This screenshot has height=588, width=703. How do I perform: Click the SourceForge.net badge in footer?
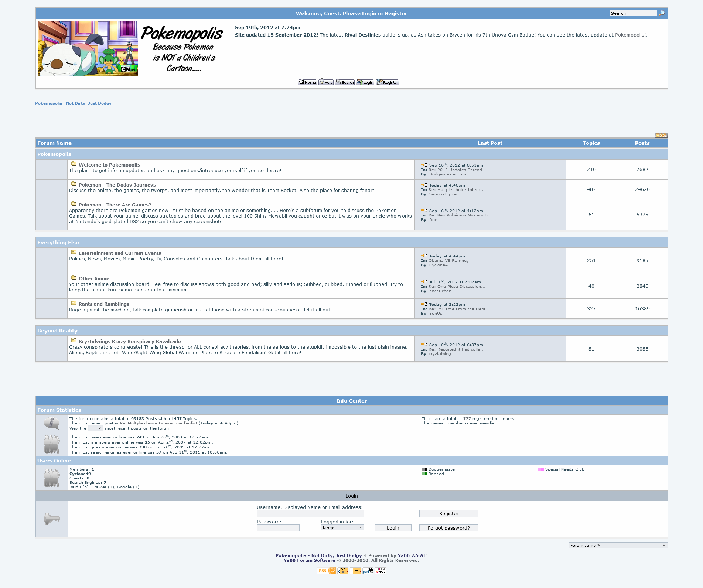380,571
